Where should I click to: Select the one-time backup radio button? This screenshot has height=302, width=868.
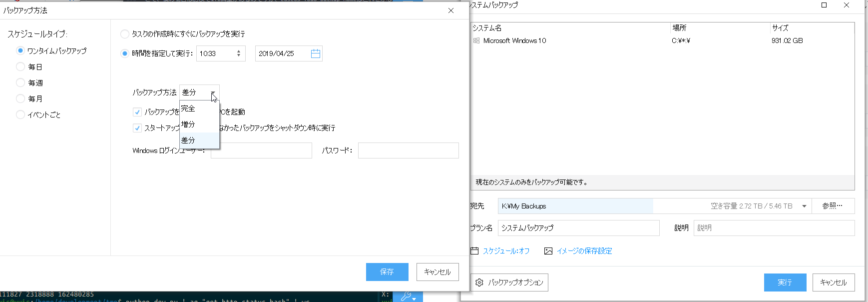click(20, 50)
